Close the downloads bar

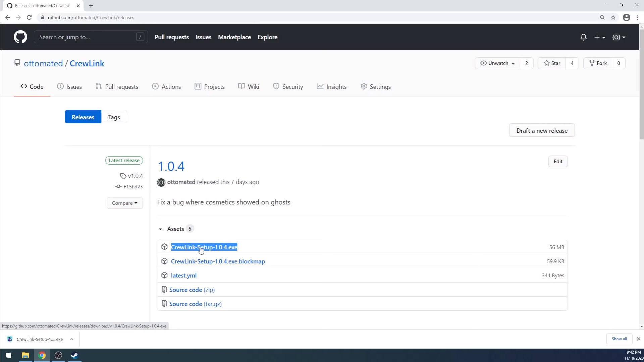[x=638, y=339]
